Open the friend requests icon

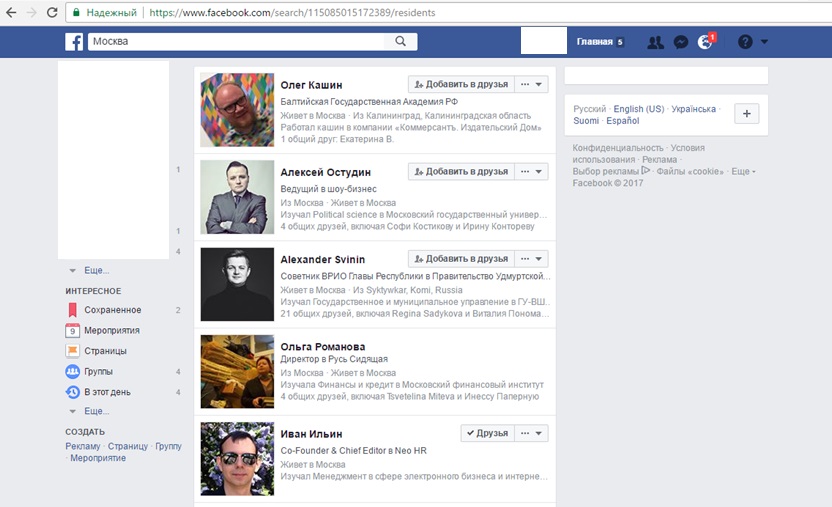coord(655,42)
